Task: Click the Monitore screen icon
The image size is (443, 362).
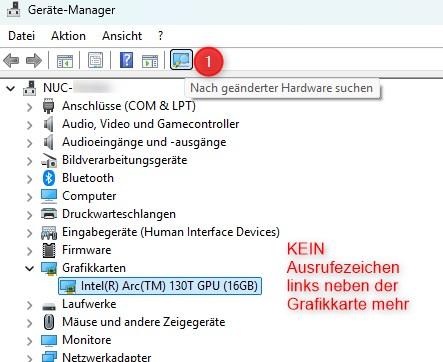Action: coord(49,340)
